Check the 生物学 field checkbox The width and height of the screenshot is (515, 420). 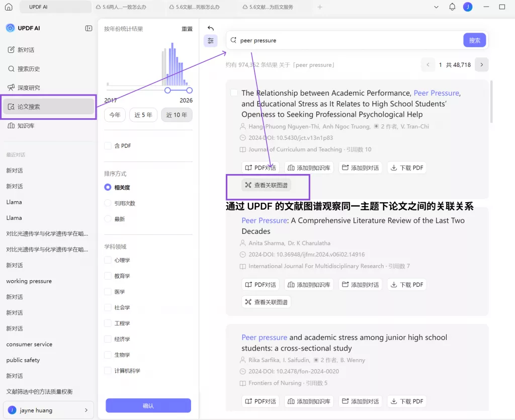(x=108, y=355)
